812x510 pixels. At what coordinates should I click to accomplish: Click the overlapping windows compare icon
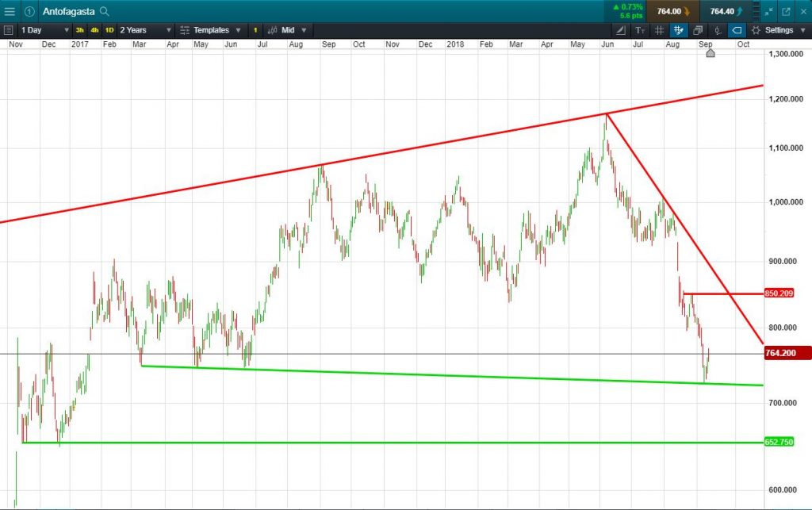point(698,30)
